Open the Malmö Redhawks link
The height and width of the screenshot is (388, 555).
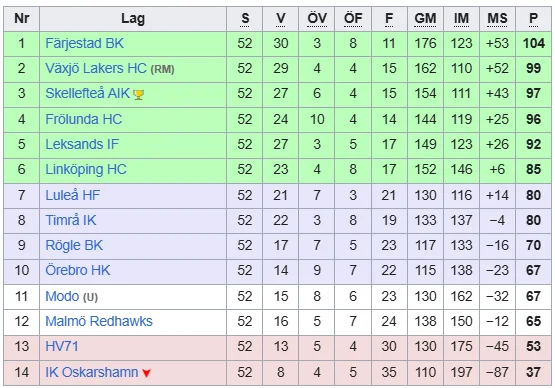point(99,321)
